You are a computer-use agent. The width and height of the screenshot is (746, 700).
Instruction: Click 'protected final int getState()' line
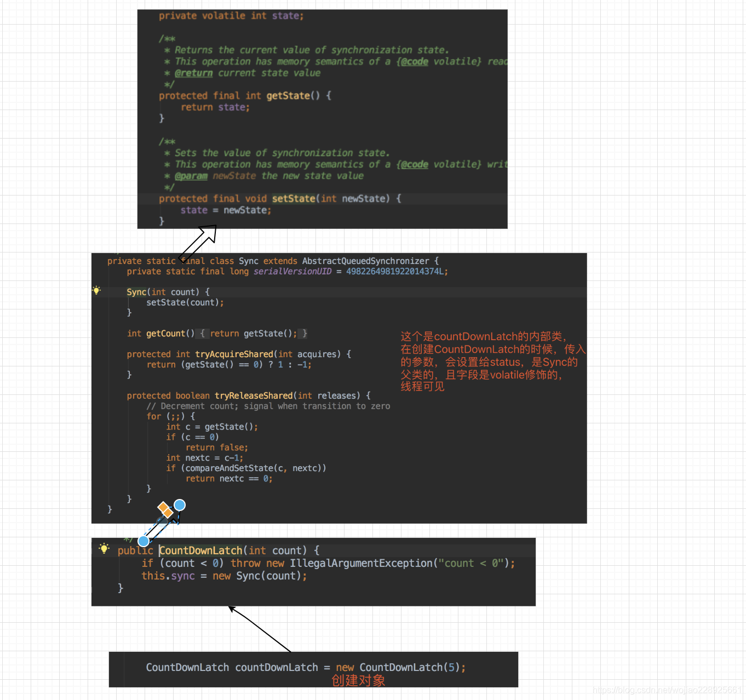point(245,96)
